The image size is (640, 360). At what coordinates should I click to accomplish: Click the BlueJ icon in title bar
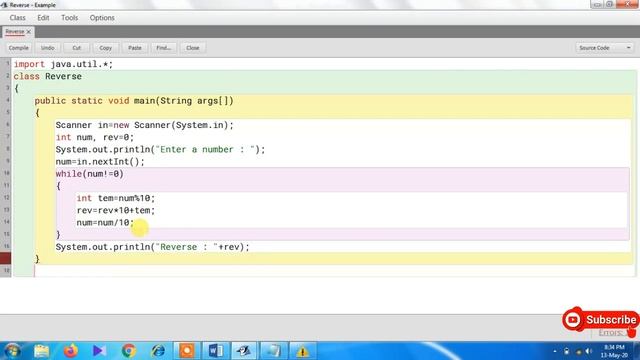click(x=4, y=5)
